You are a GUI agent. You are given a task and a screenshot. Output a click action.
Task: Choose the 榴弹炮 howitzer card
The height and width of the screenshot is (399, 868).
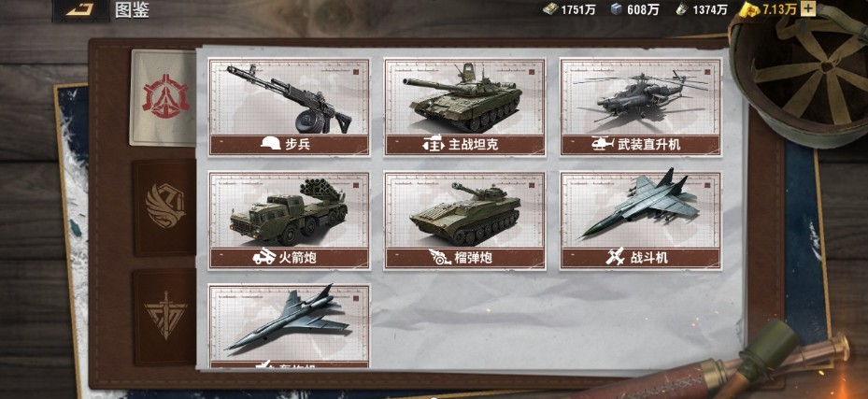pos(465,221)
